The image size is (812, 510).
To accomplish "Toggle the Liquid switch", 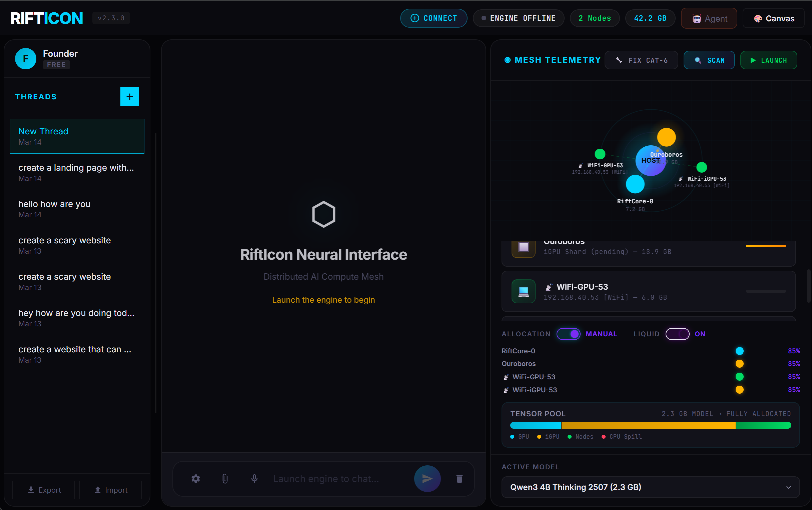I will pos(677,334).
